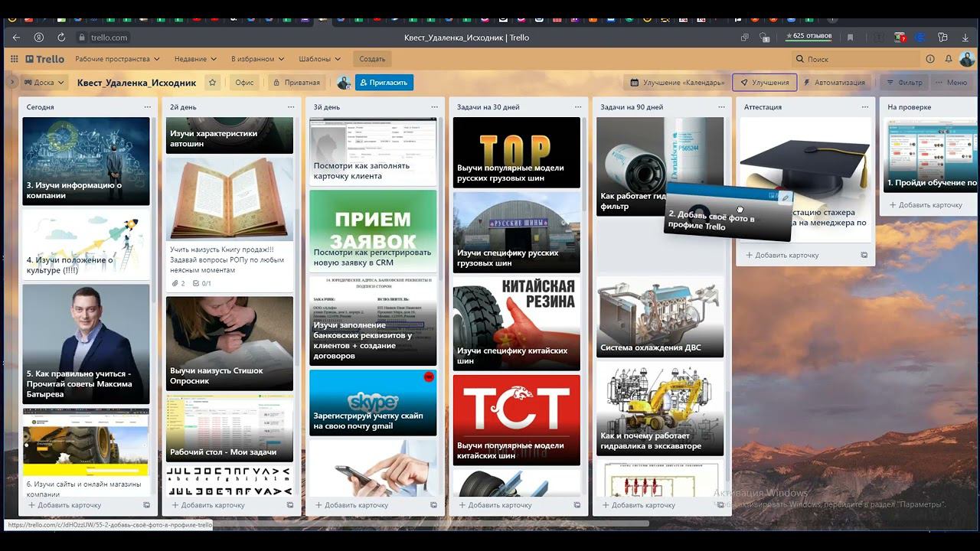Screen dimensions: 980x551
Task: Open the 2й день list actions menu
Action: (x=291, y=107)
